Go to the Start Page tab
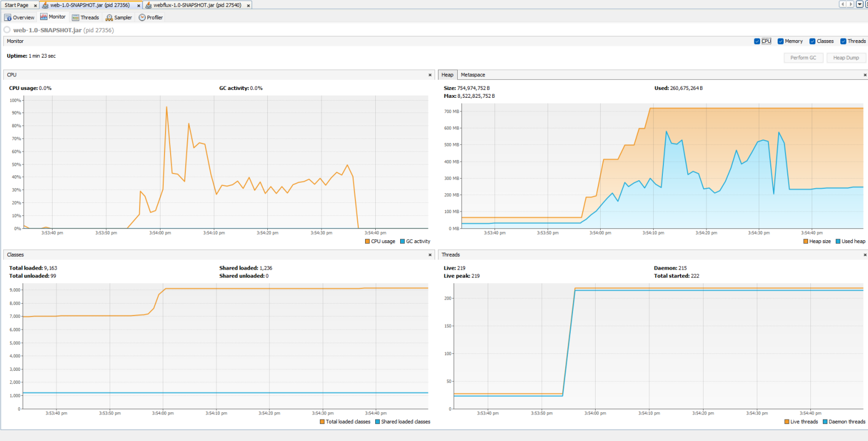This screenshot has width=868, height=441. click(x=15, y=5)
